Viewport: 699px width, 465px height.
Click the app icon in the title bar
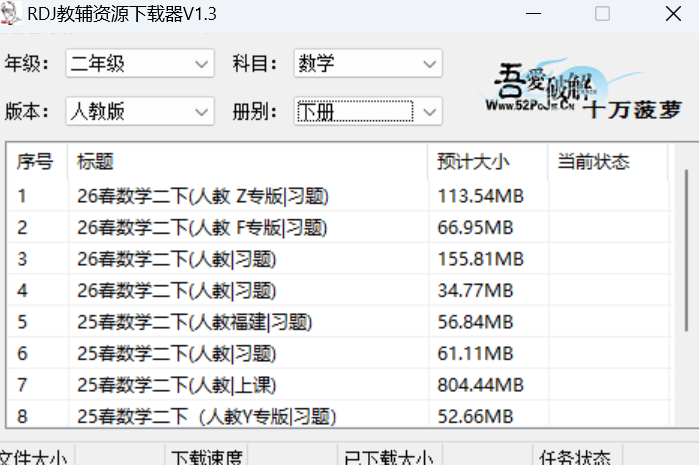[x=10, y=13]
